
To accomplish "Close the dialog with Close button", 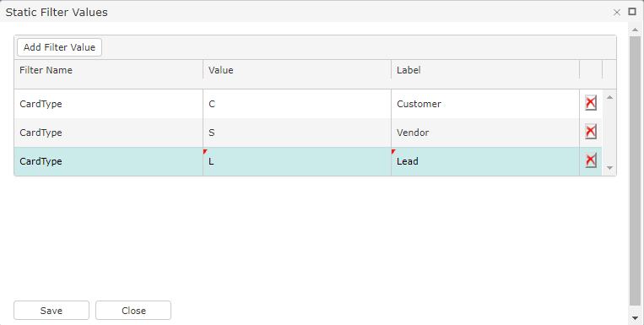I will [x=133, y=310].
